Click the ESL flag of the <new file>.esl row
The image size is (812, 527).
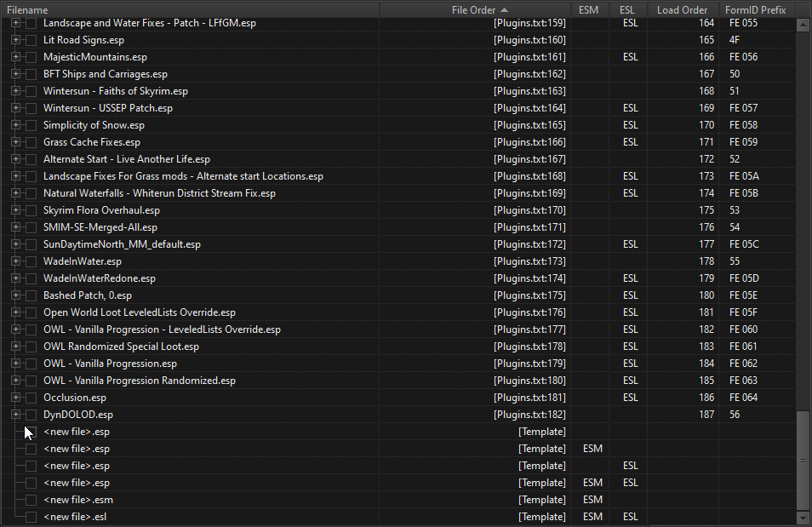[630, 517]
